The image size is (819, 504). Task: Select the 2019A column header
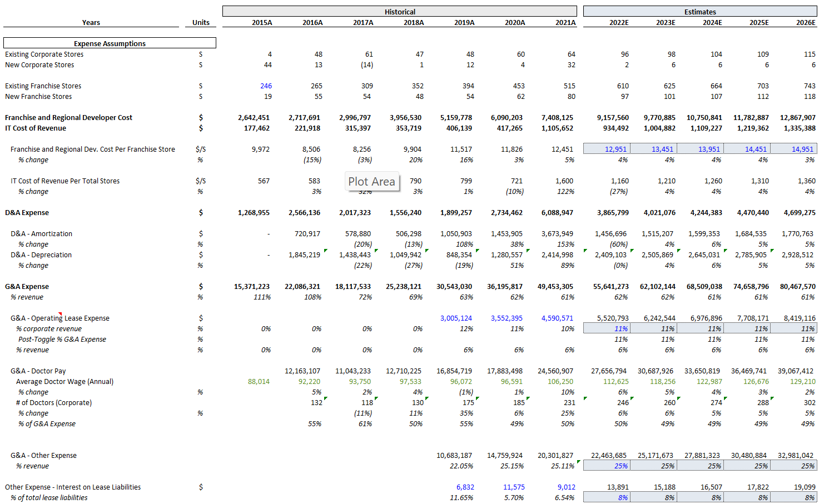pyautogui.click(x=464, y=22)
